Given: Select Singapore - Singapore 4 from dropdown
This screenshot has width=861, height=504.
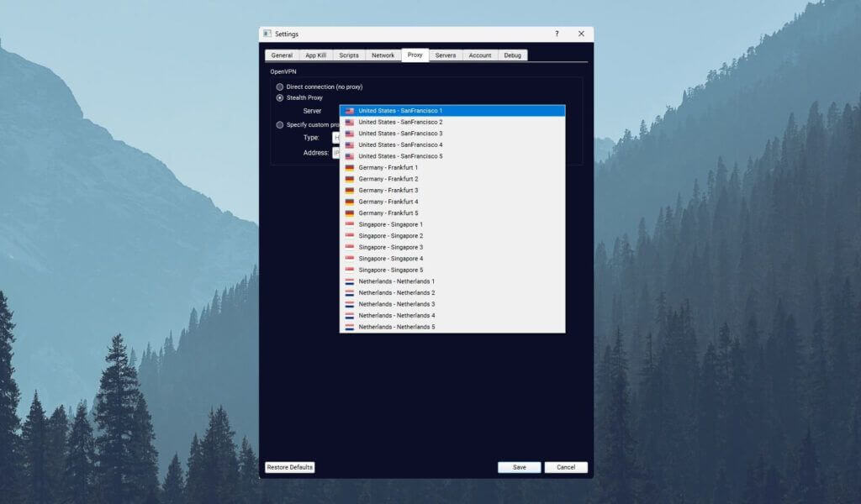Looking at the screenshot, I should coord(390,259).
